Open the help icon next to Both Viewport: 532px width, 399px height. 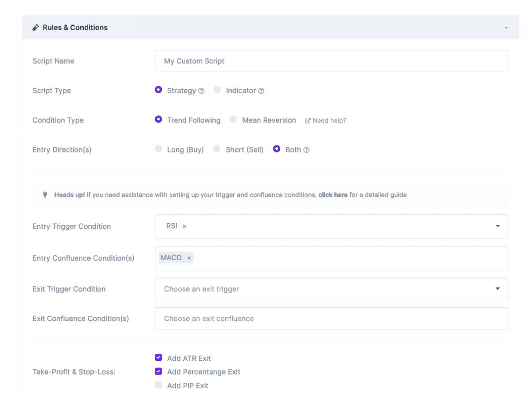click(306, 150)
